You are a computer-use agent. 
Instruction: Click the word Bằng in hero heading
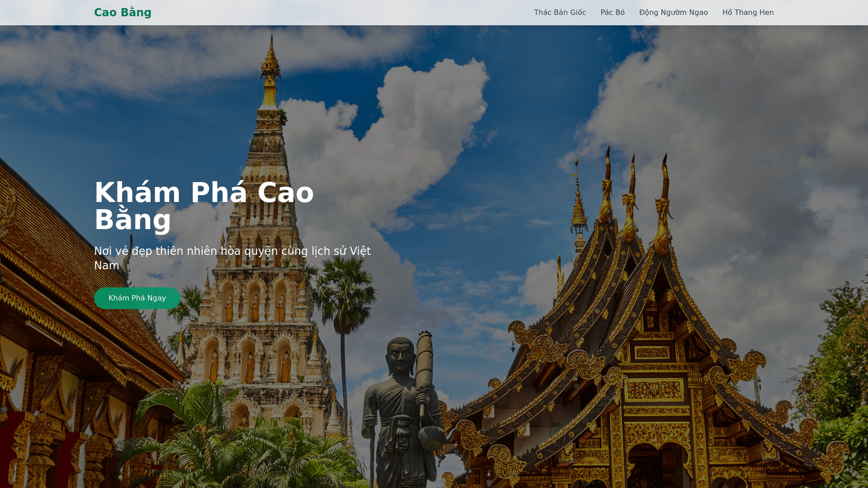(132, 220)
